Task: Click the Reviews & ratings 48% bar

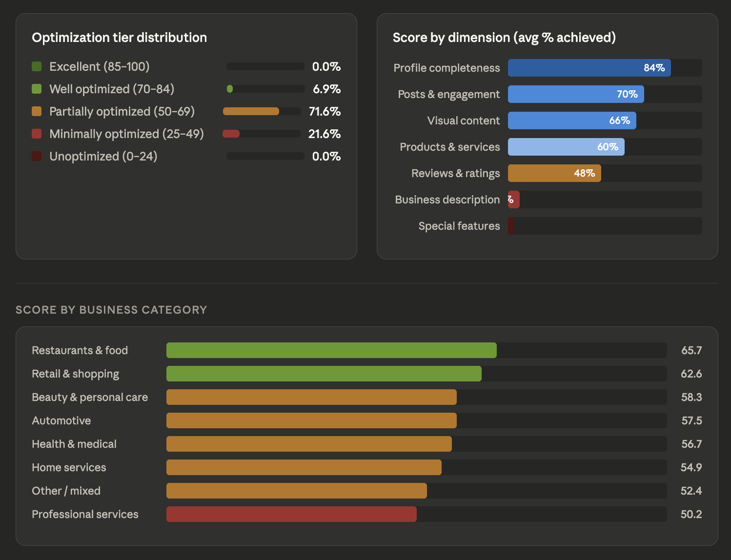Action: click(x=554, y=173)
